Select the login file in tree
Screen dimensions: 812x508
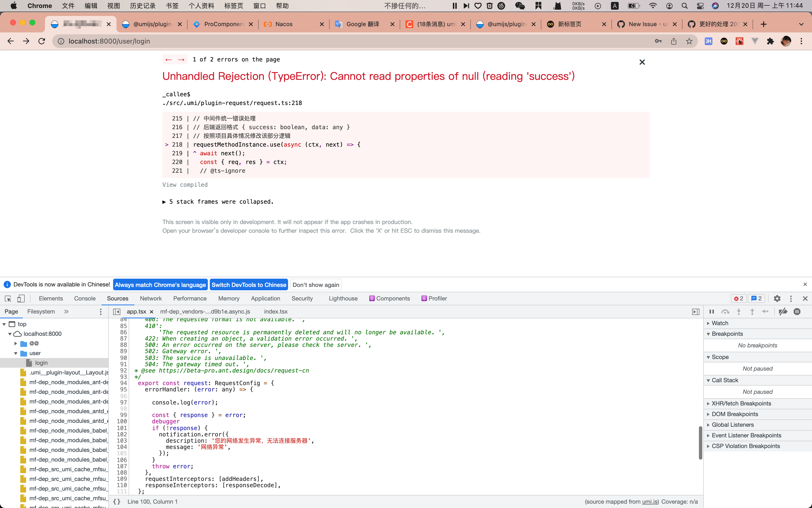point(41,363)
